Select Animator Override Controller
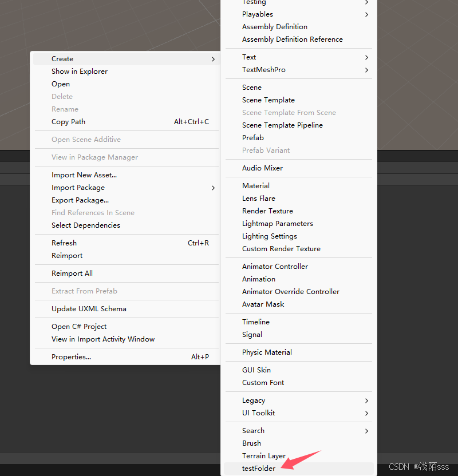 299,292
